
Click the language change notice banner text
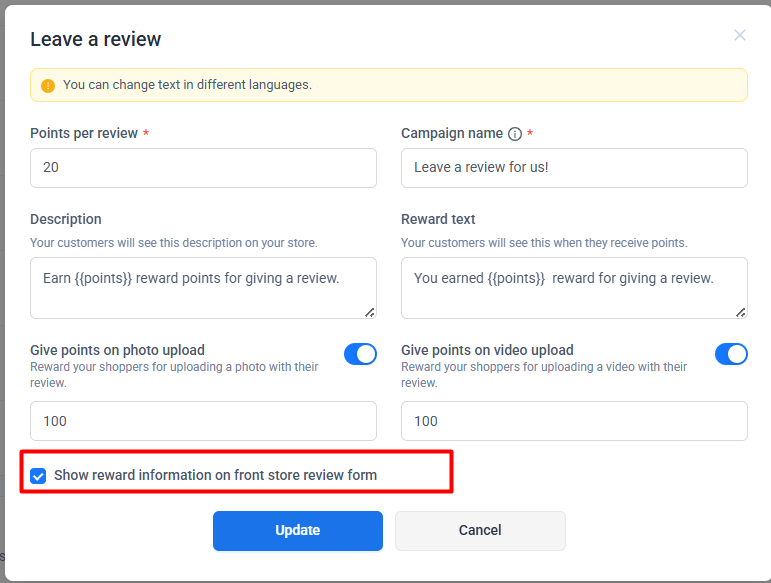click(187, 85)
